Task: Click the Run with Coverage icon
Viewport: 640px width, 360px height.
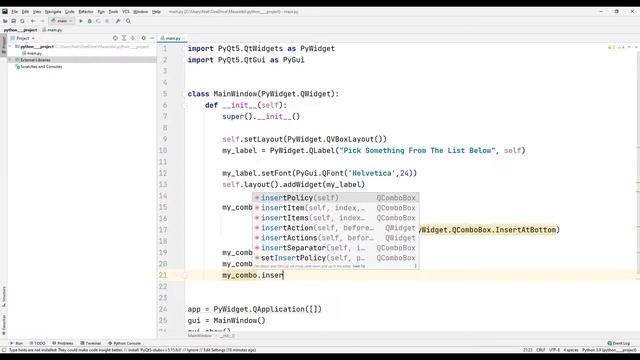Action: point(98,21)
